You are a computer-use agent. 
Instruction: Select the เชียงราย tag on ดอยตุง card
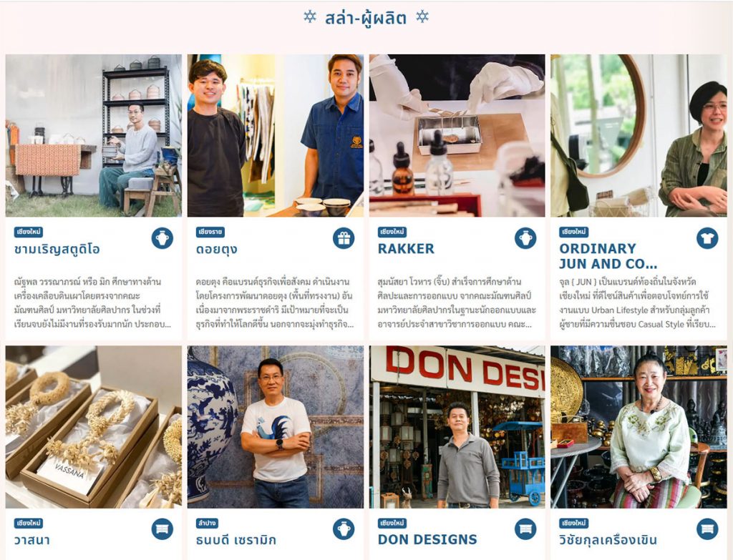click(x=210, y=232)
